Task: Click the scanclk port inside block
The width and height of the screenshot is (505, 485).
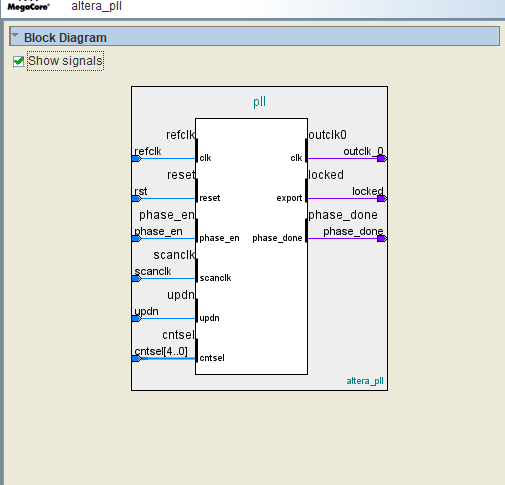Action: point(215,278)
